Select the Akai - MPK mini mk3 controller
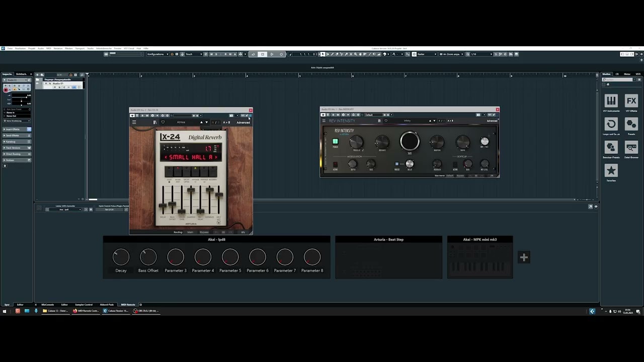Image resolution: width=644 pixels, height=362 pixels. [x=480, y=257]
